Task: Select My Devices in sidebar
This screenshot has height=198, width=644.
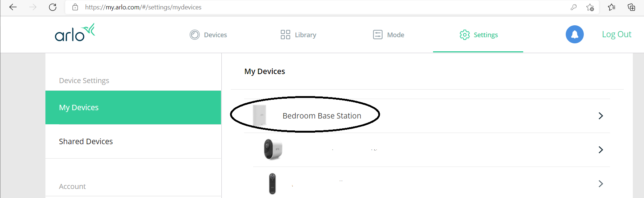Action: 133,107
